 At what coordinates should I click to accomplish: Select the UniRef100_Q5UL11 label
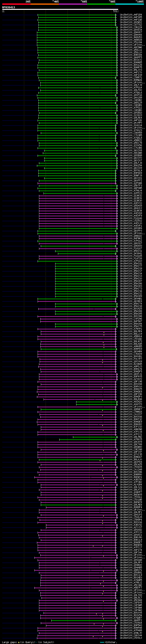point(131,50)
